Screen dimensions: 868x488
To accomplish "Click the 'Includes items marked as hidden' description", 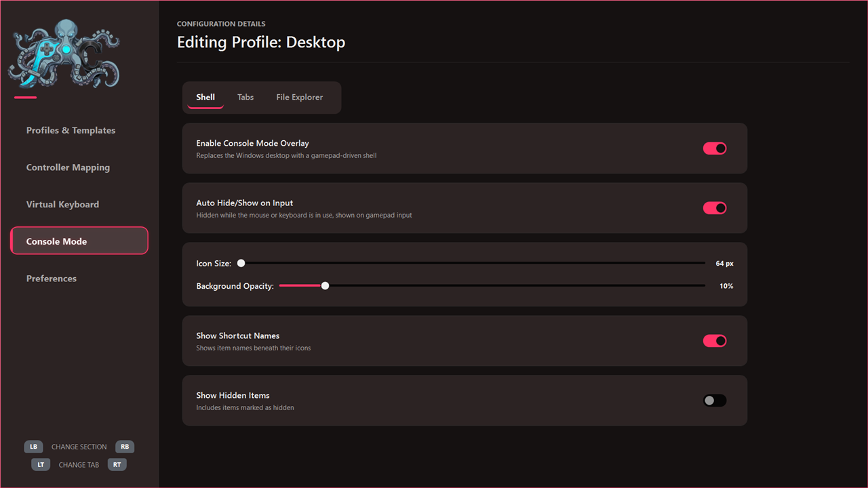I will [245, 408].
